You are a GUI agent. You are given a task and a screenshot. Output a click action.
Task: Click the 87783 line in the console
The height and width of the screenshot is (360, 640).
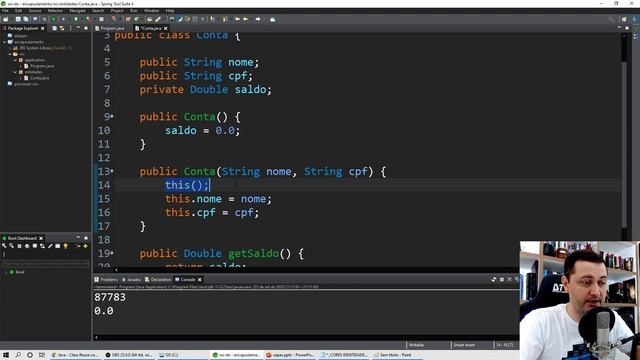click(110, 297)
